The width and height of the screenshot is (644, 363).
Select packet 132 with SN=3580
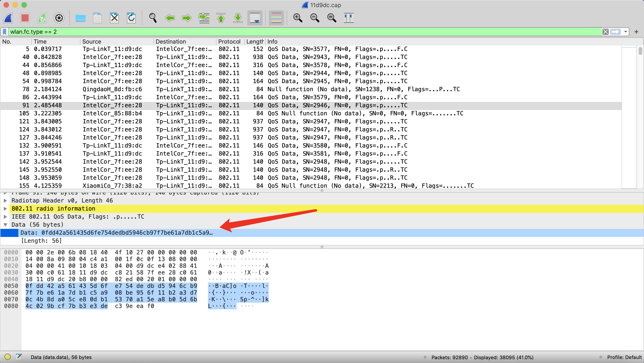[311, 146]
